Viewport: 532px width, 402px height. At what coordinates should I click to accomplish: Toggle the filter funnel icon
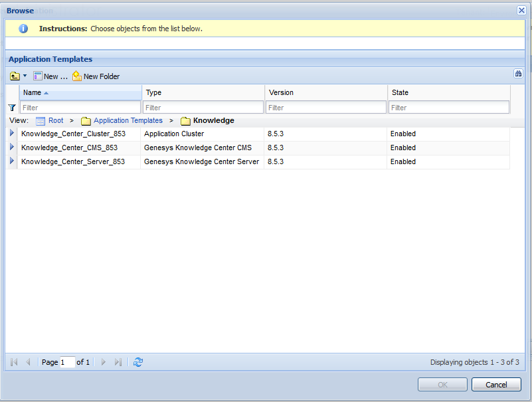[12, 107]
